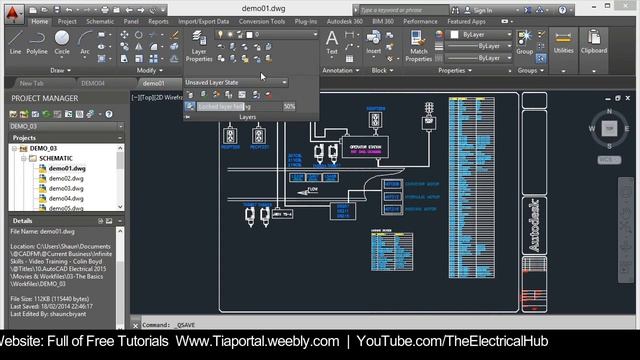
Task: Click the Table tool in Annotation panel
Action: (349, 59)
